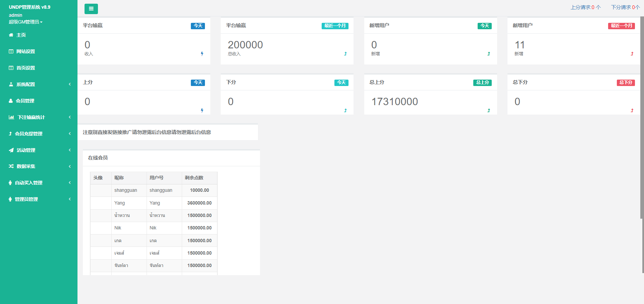Image resolution: width=644 pixels, height=304 pixels.
Task: Open the 上分请求 notifications link
Action: tap(585, 7)
